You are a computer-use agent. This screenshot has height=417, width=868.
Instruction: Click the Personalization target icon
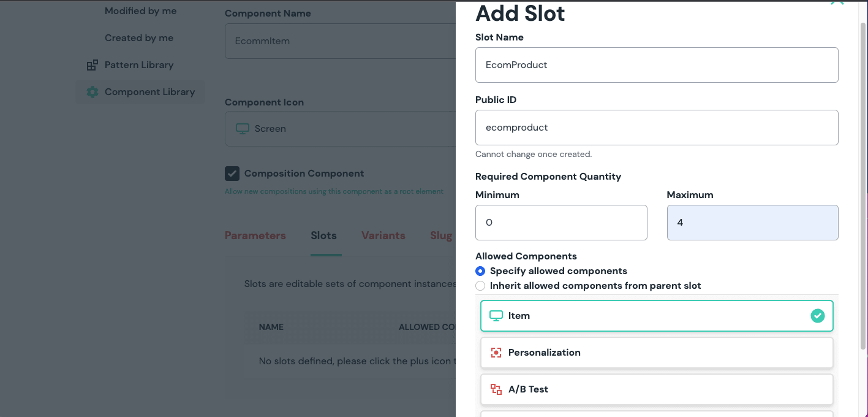pyautogui.click(x=496, y=353)
